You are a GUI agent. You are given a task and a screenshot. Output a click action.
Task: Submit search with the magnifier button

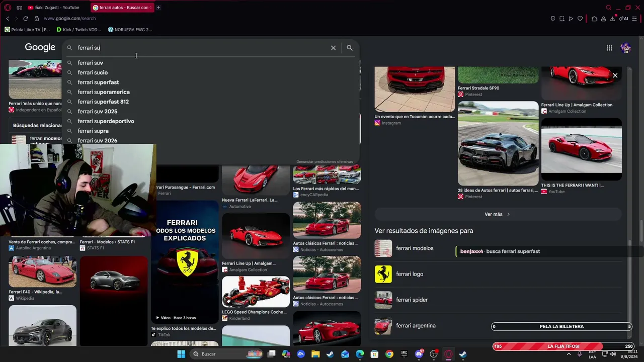pyautogui.click(x=350, y=48)
